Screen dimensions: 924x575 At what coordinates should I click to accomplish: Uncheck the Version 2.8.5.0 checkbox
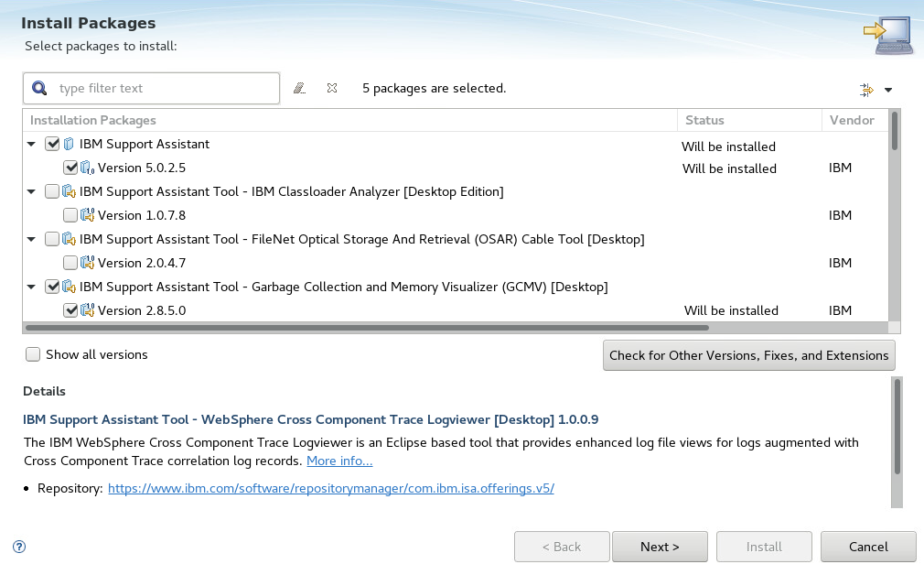click(x=70, y=310)
